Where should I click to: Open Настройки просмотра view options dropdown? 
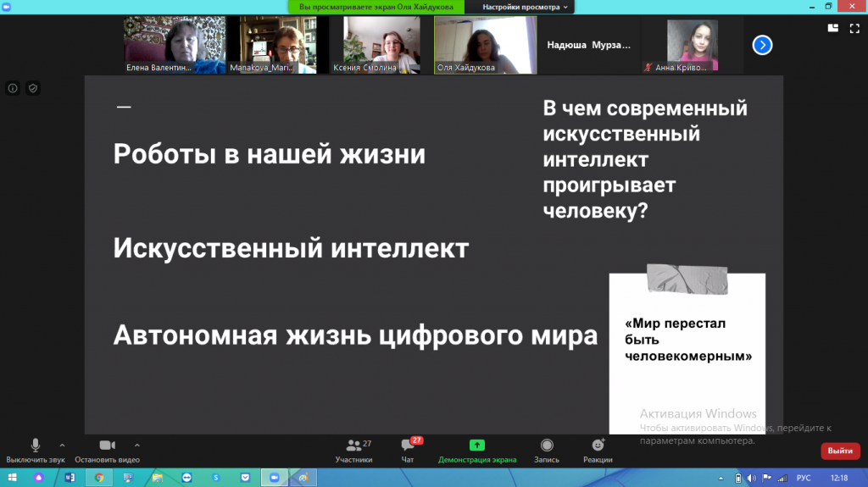click(526, 7)
